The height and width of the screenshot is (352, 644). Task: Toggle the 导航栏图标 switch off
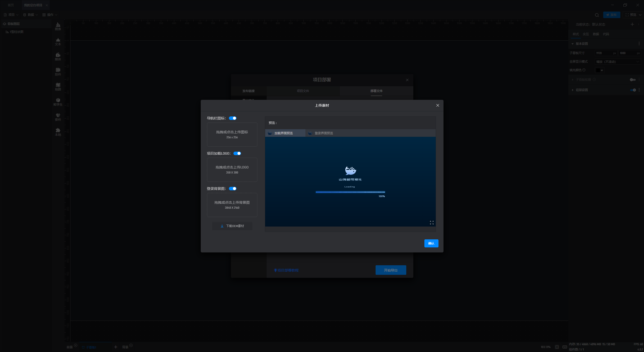[233, 118]
